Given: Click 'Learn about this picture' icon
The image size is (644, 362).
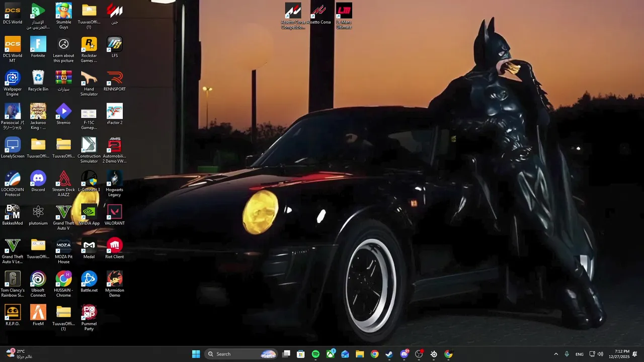Looking at the screenshot, I should pyautogui.click(x=63, y=49).
